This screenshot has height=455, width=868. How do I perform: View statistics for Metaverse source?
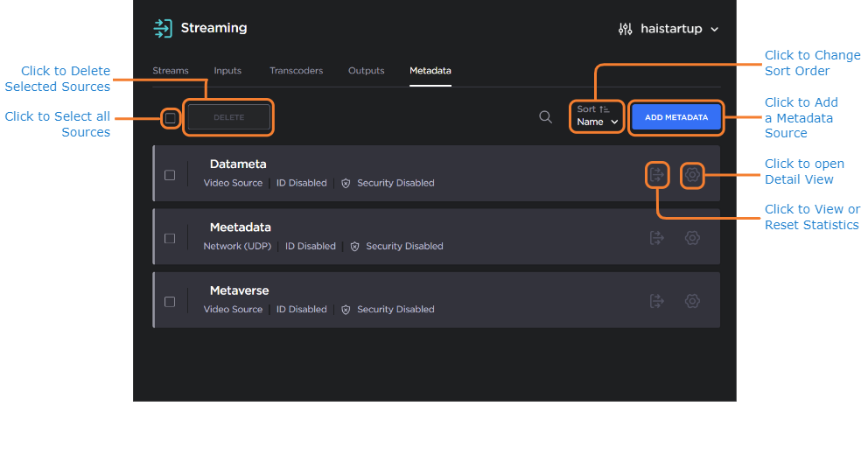click(656, 301)
